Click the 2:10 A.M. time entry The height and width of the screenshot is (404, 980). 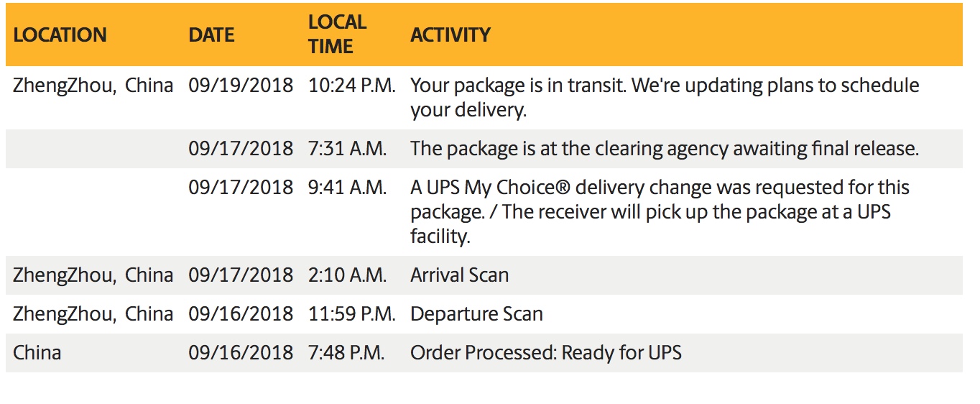point(347,275)
